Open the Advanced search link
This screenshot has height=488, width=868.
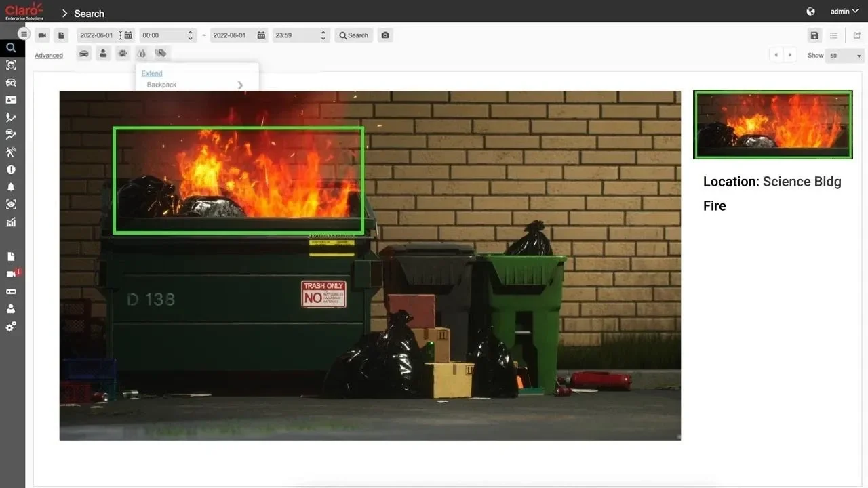point(48,55)
